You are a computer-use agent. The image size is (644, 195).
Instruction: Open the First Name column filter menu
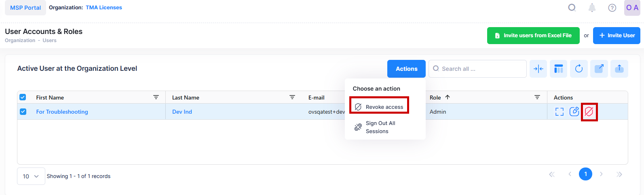click(156, 97)
